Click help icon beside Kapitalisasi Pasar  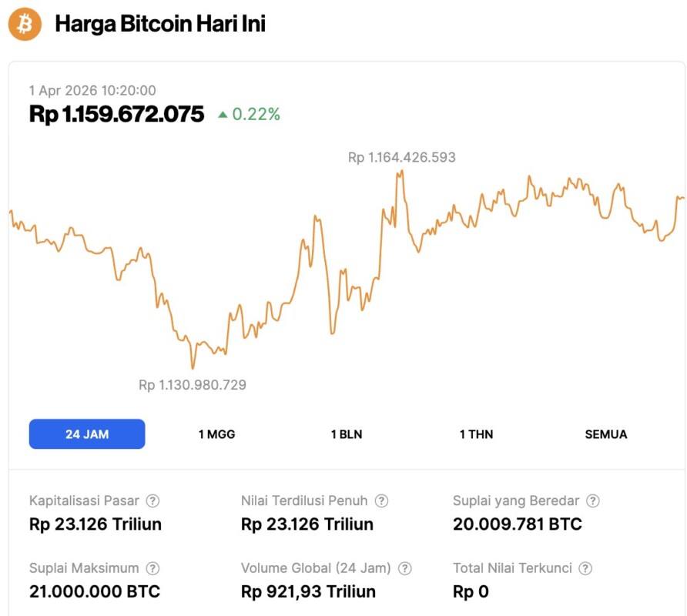(x=152, y=501)
